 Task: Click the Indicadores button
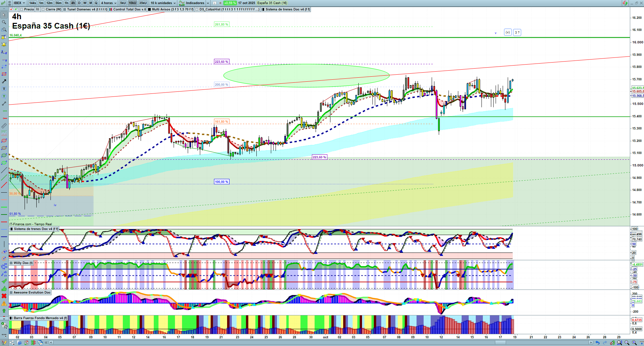tap(192, 3)
